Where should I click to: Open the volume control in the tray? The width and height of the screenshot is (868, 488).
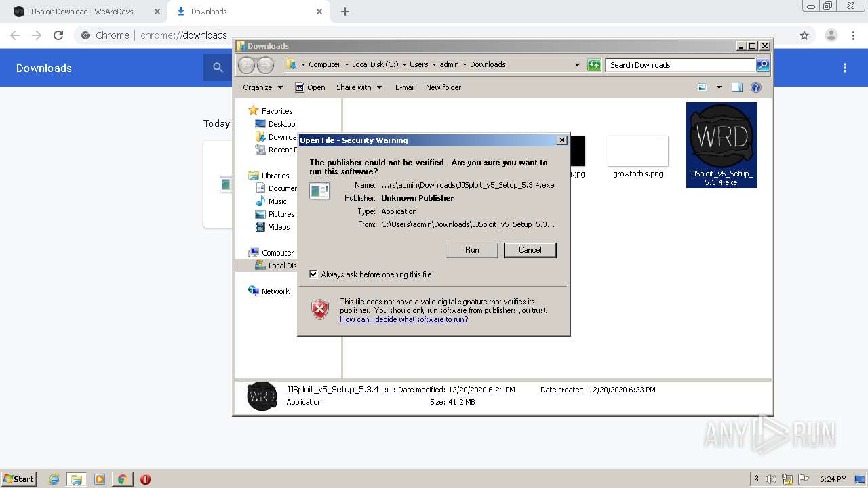pyautogui.click(x=771, y=479)
